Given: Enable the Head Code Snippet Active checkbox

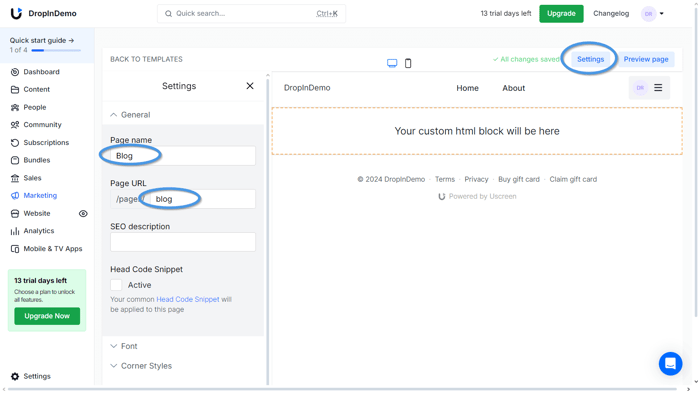Looking at the screenshot, I should (116, 285).
